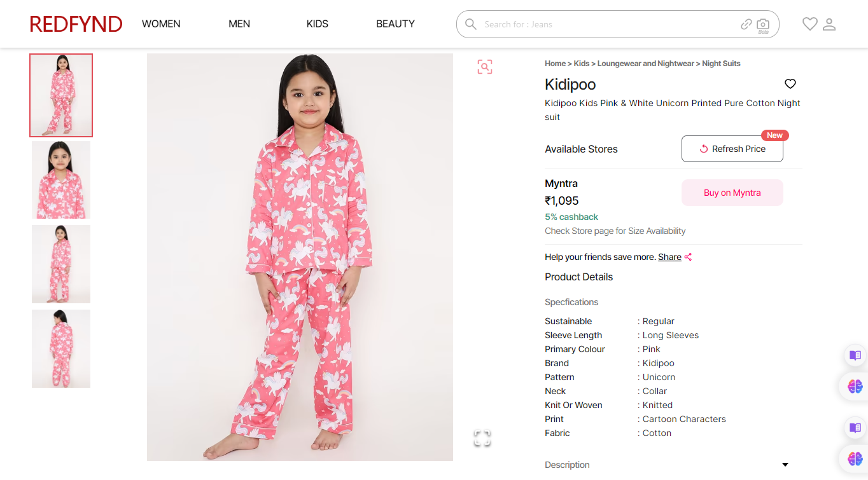Add Kidipoo night suit to wishlist
Viewport: 868px width, 480px height.
click(790, 84)
